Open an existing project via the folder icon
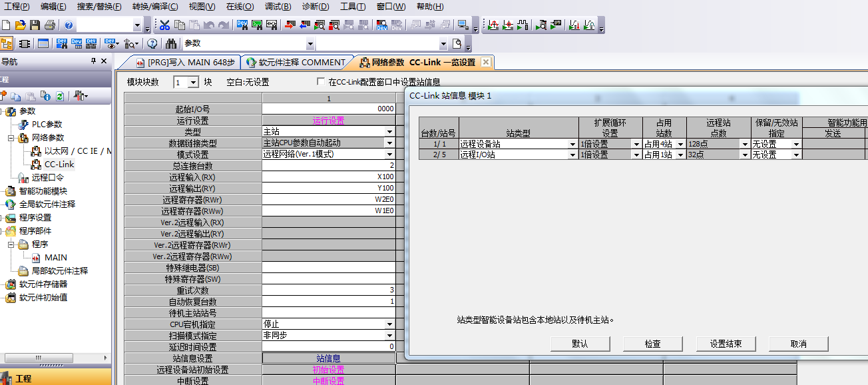This screenshot has width=868, height=385. (x=21, y=25)
